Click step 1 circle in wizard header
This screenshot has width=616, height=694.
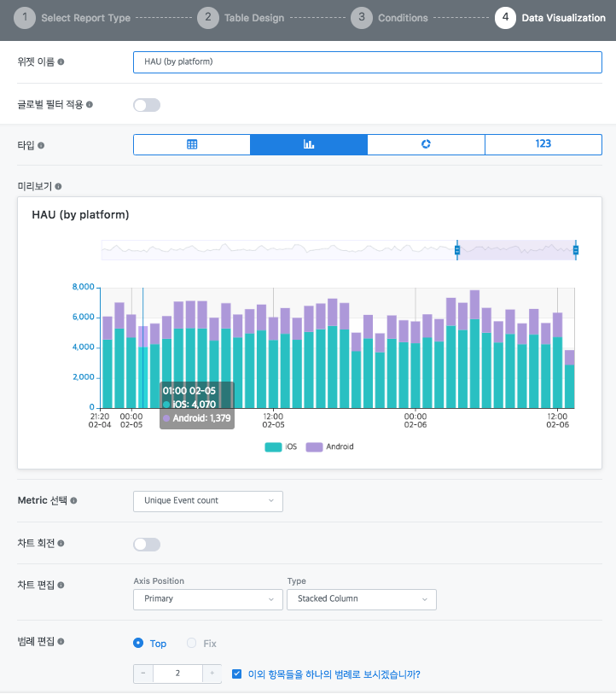coord(25,18)
